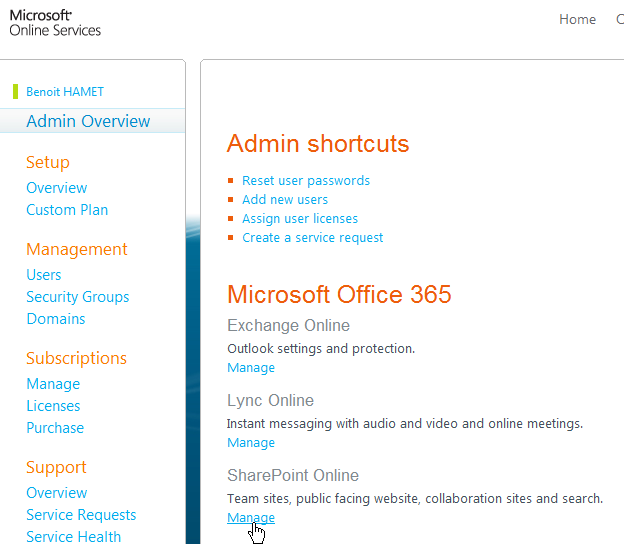Open the Home menu item
The image size is (624, 544).
(577, 19)
